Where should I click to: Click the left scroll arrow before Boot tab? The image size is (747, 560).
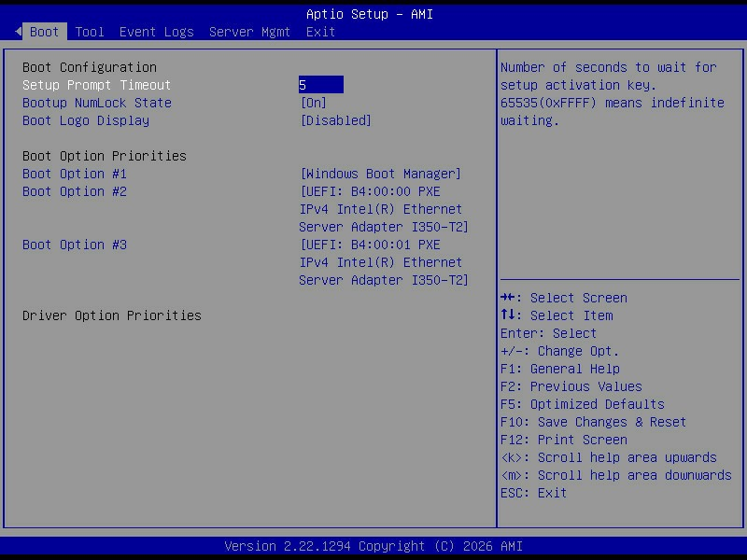pyautogui.click(x=18, y=32)
